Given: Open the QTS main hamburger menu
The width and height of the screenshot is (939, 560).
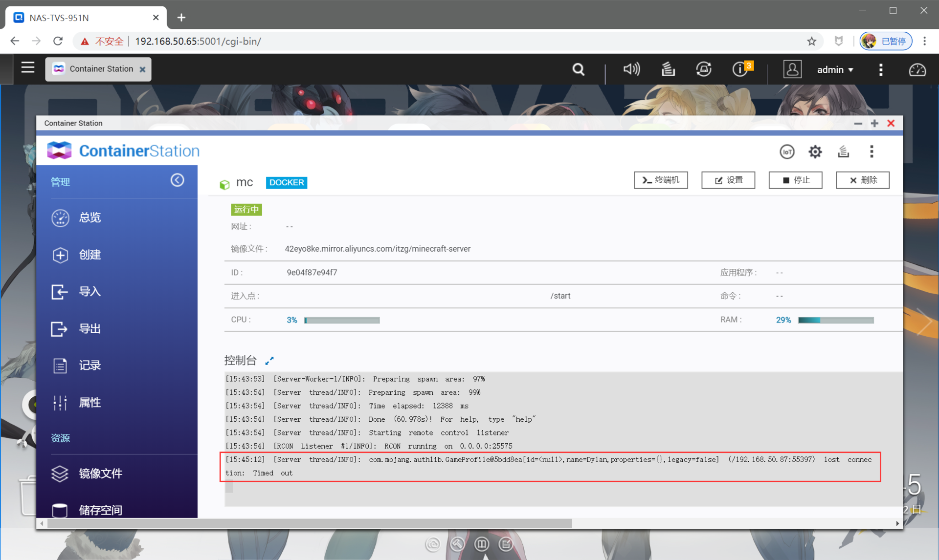Looking at the screenshot, I should (x=28, y=68).
